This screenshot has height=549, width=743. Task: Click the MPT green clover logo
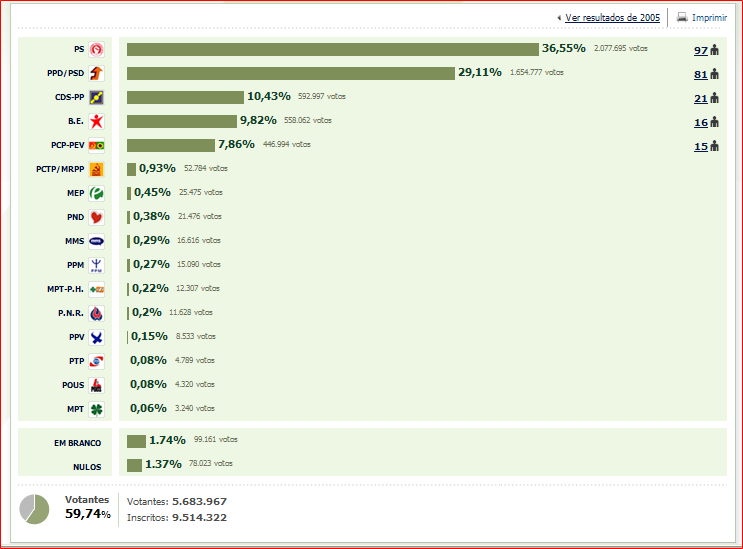click(x=97, y=409)
